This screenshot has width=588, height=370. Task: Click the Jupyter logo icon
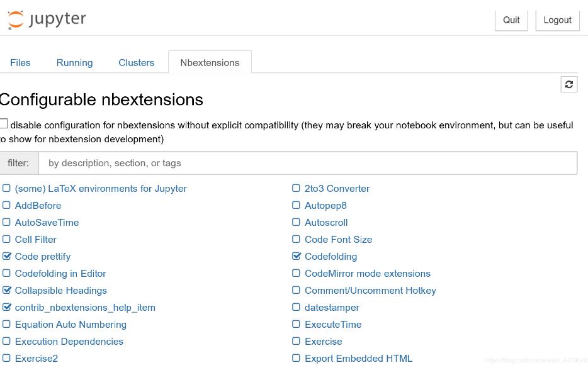16,20
